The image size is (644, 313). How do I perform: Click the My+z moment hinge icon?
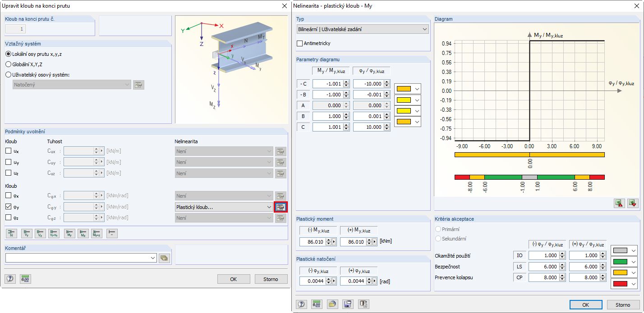pyautogui.click(x=97, y=233)
